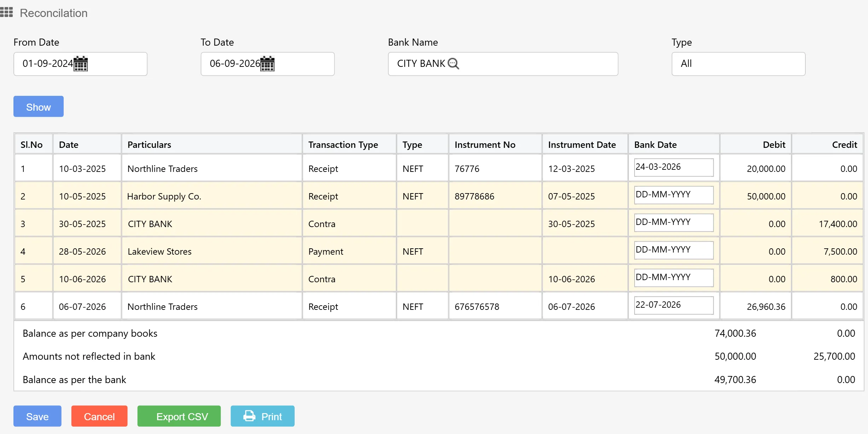Focus the To Date field 06-09-2026

267,64
